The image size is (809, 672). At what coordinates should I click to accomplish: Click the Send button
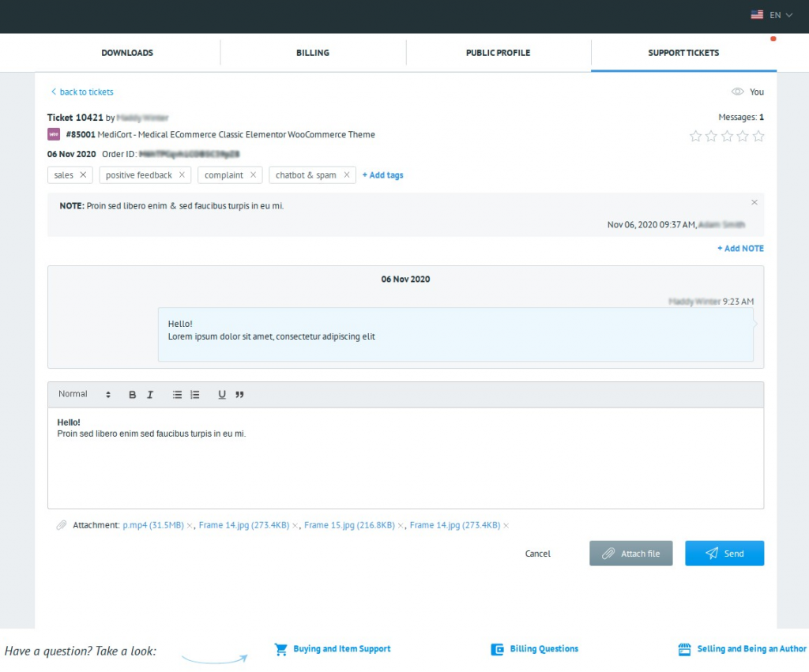(724, 554)
